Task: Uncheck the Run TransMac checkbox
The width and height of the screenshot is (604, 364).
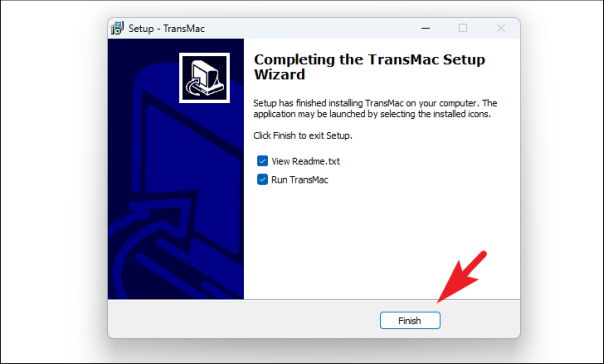Action: click(262, 179)
